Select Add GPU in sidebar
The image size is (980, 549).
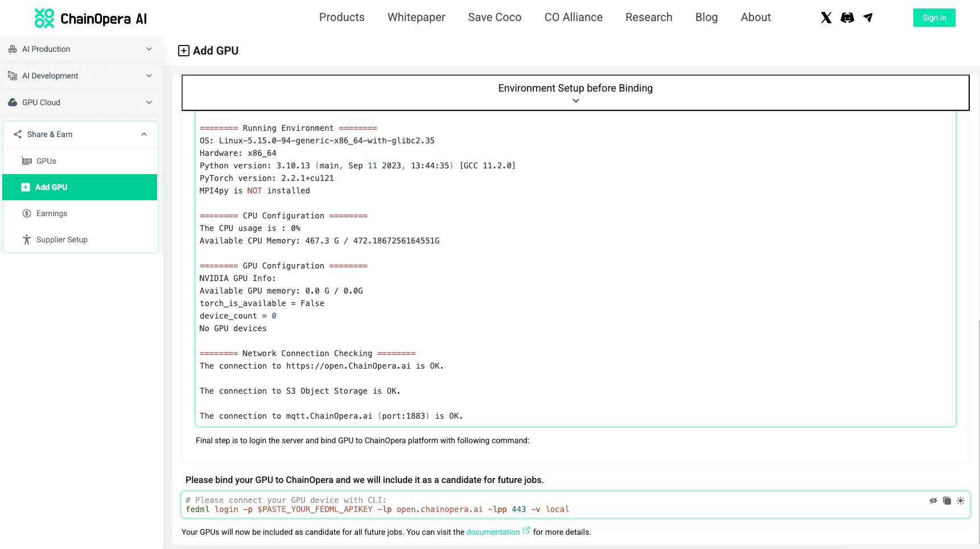click(51, 187)
